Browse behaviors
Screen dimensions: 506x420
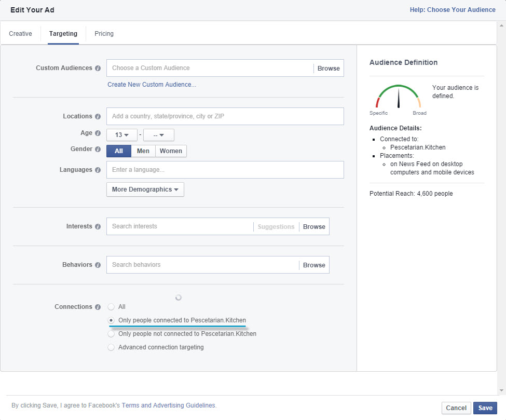(x=314, y=265)
